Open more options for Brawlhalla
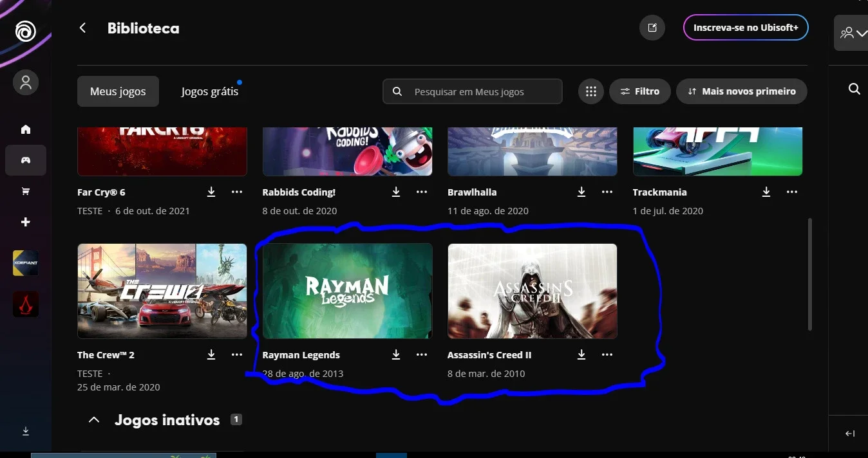Screen dimensions: 868x458 click(x=607, y=192)
